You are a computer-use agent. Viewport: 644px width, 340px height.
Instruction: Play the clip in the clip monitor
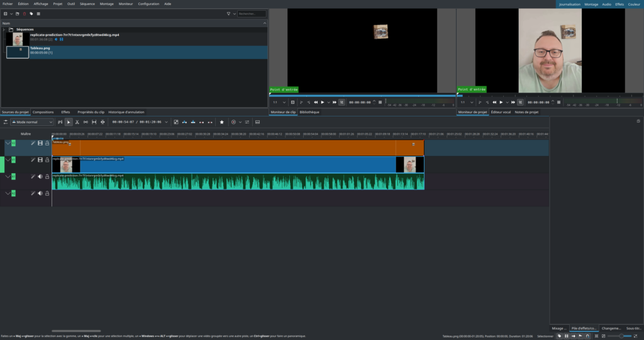(x=323, y=103)
